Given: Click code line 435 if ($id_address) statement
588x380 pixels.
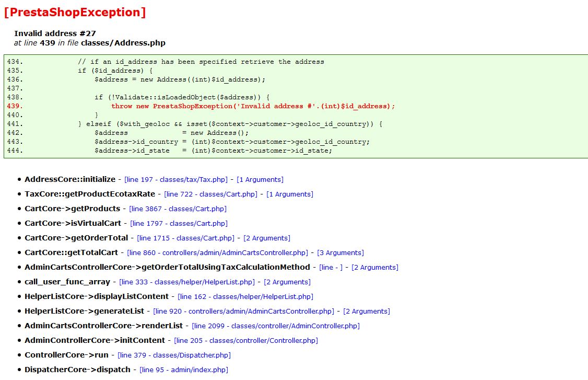Looking at the screenshot, I should click(x=115, y=71).
